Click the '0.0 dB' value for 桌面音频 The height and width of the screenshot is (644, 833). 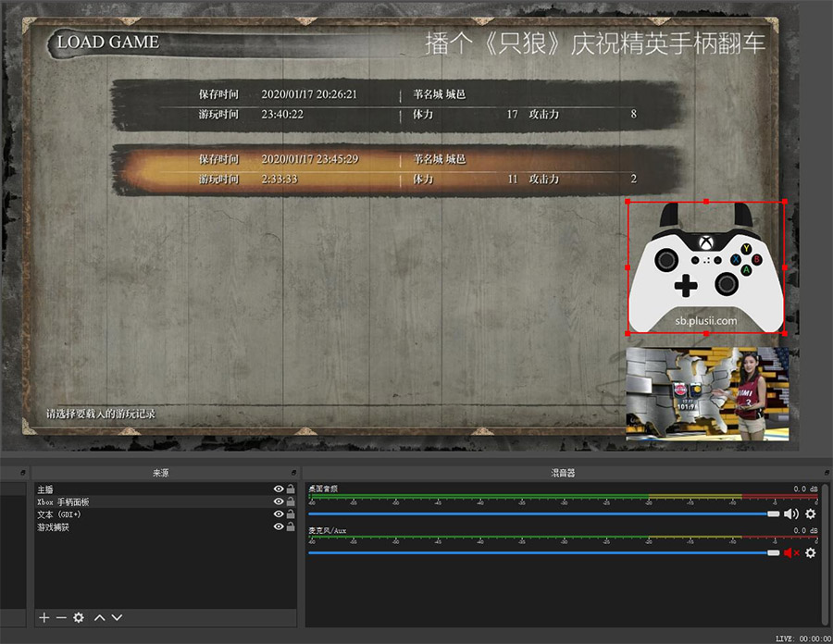[x=806, y=489]
